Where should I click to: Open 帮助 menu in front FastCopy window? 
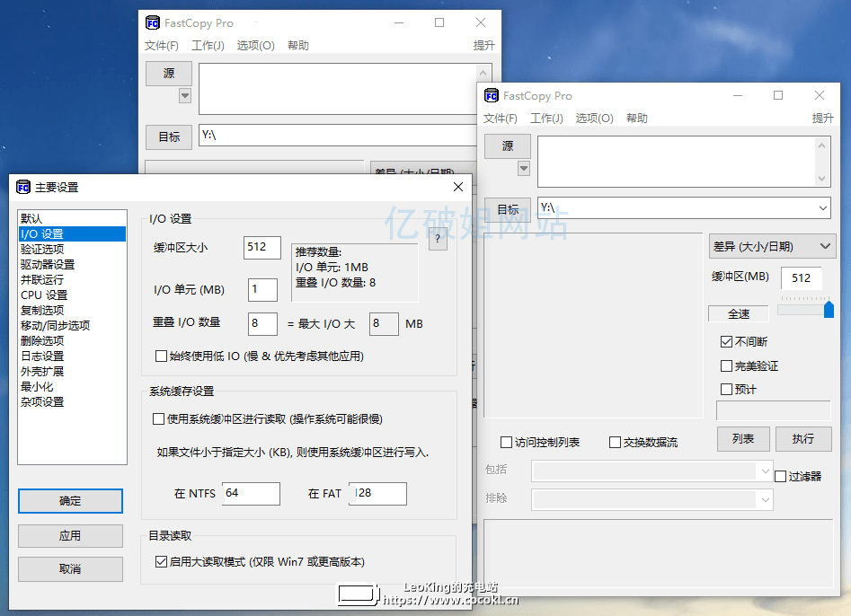point(637,119)
